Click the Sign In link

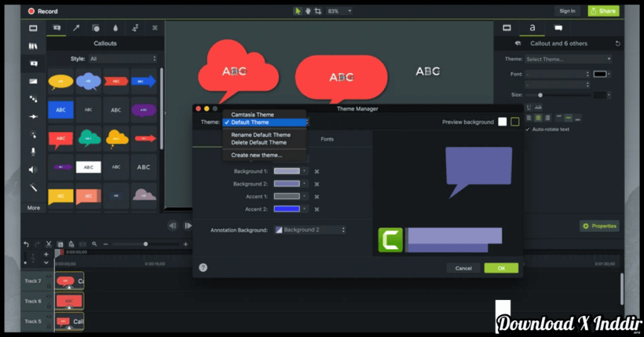click(567, 11)
